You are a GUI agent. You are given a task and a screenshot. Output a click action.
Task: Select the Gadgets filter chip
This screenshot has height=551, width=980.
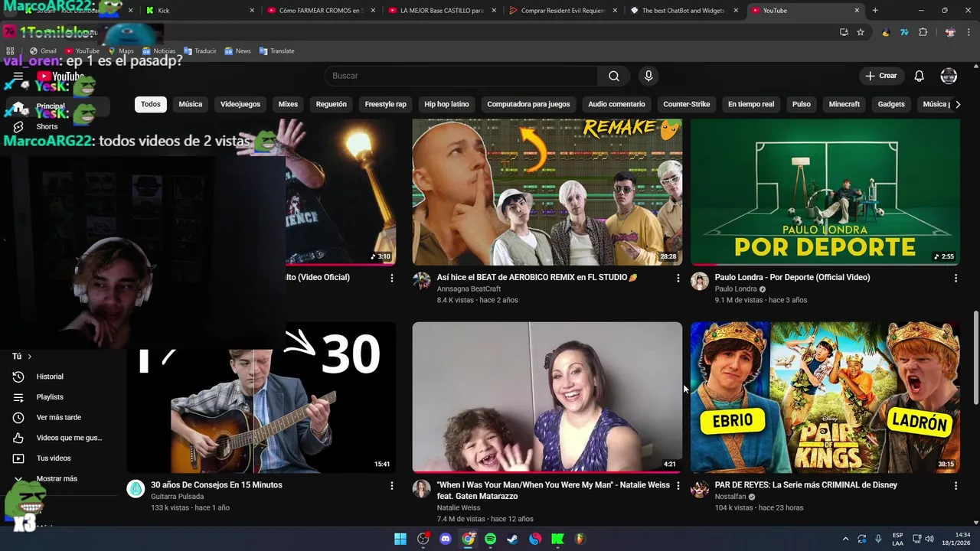click(x=891, y=104)
